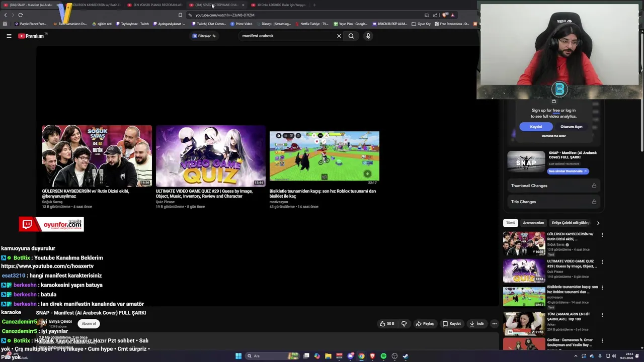Open a new browser tab
Image resolution: width=644 pixels, height=362 pixels.
tap(314, 5)
